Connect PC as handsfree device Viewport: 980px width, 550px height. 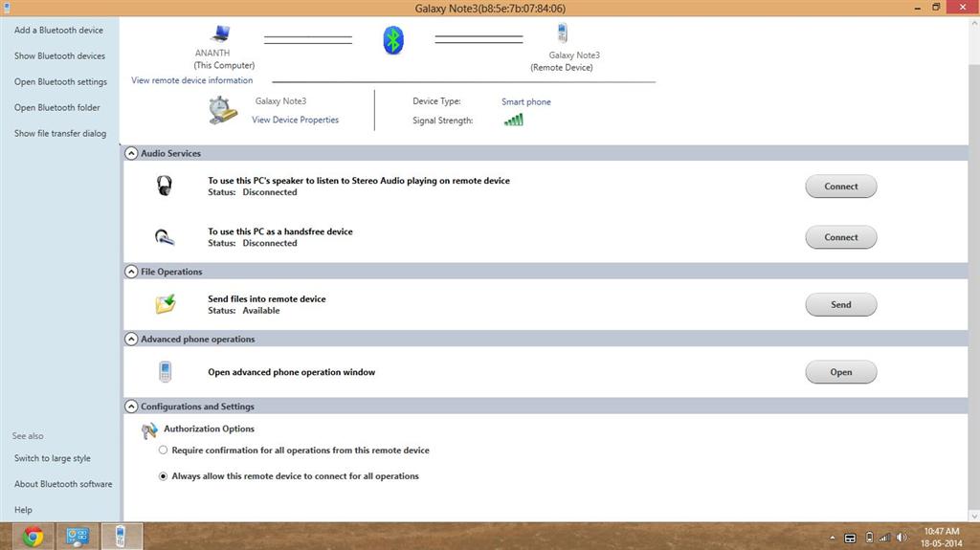pos(840,237)
